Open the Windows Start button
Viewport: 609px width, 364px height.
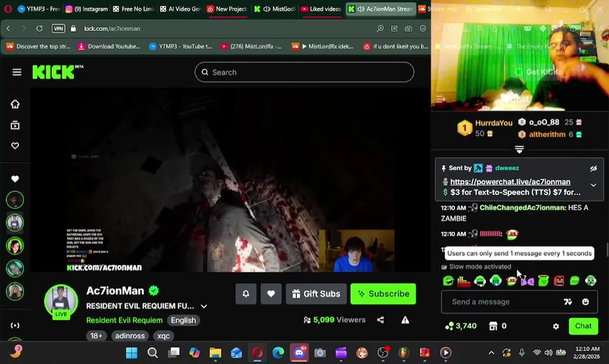[132, 353]
